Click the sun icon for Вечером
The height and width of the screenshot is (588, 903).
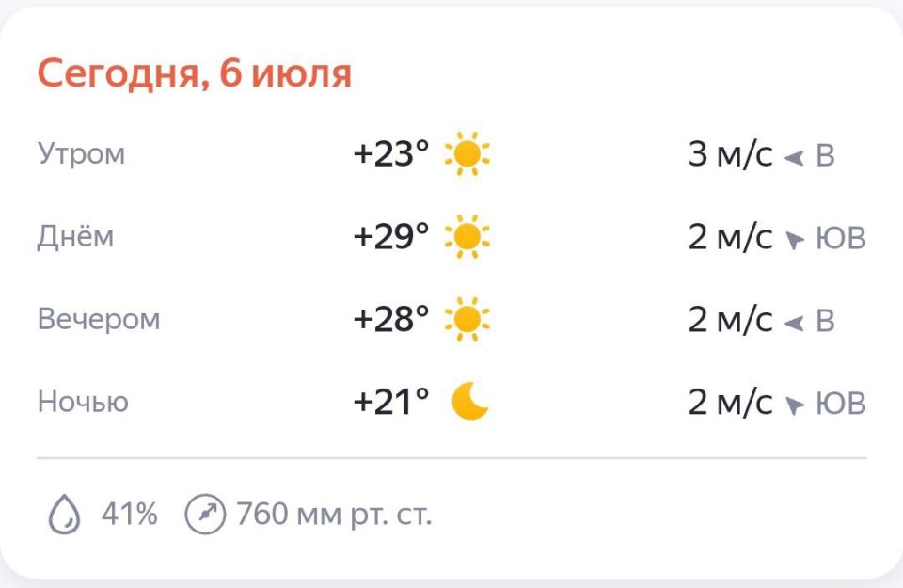pyautogui.click(x=467, y=320)
